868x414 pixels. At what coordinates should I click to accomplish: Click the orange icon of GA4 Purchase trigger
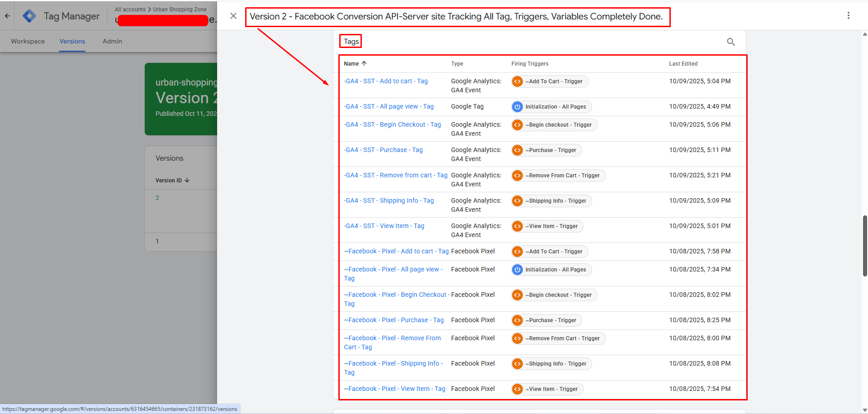coord(517,150)
